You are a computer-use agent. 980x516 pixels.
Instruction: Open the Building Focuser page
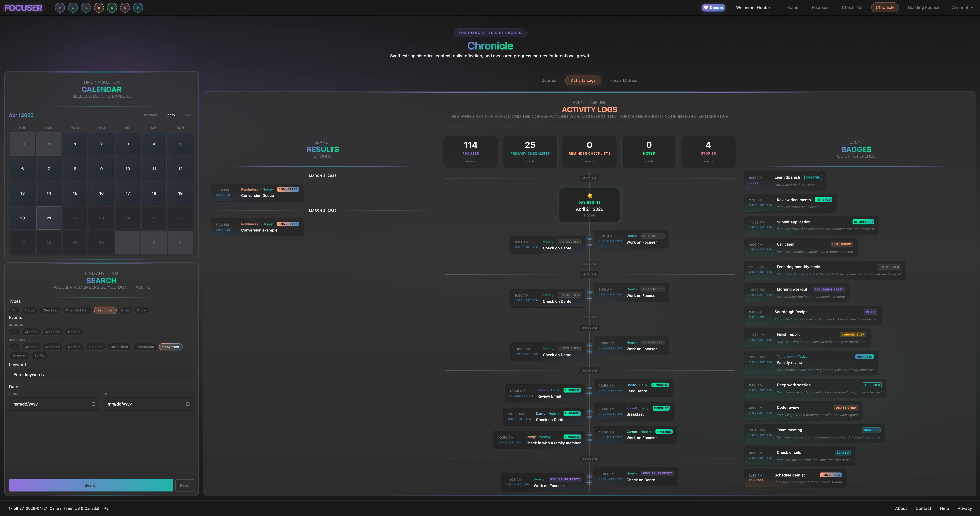pyautogui.click(x=924, y=8)
